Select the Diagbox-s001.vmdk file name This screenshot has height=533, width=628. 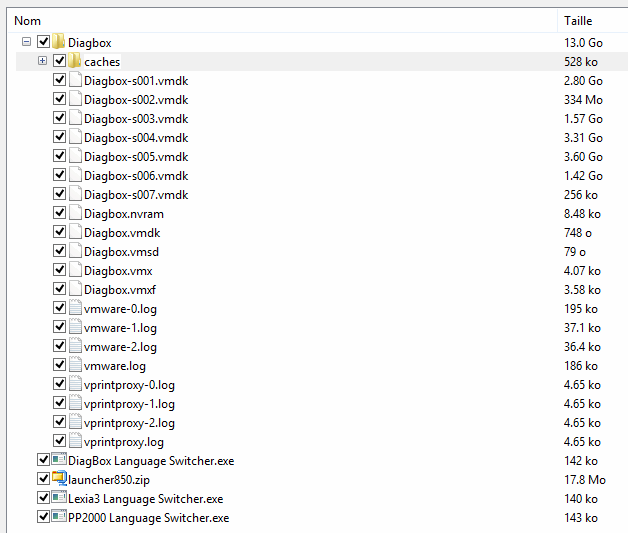coord(136,81)
